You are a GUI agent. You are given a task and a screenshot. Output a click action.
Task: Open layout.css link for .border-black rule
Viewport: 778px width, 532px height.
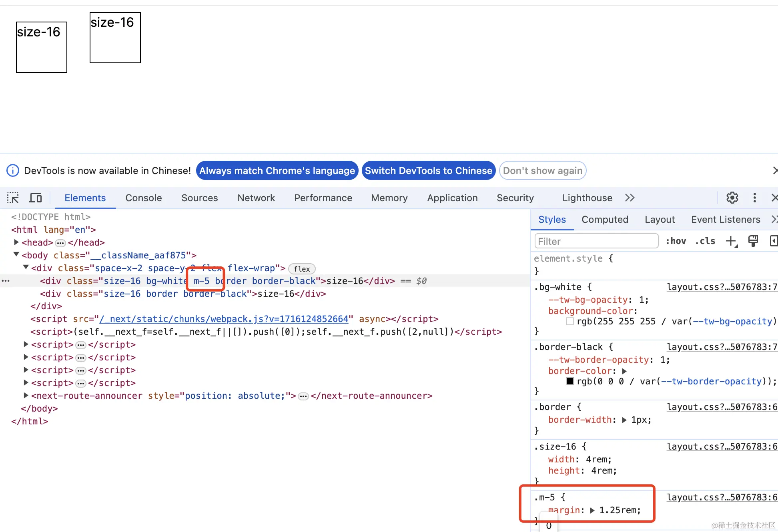tap(722, 347)
